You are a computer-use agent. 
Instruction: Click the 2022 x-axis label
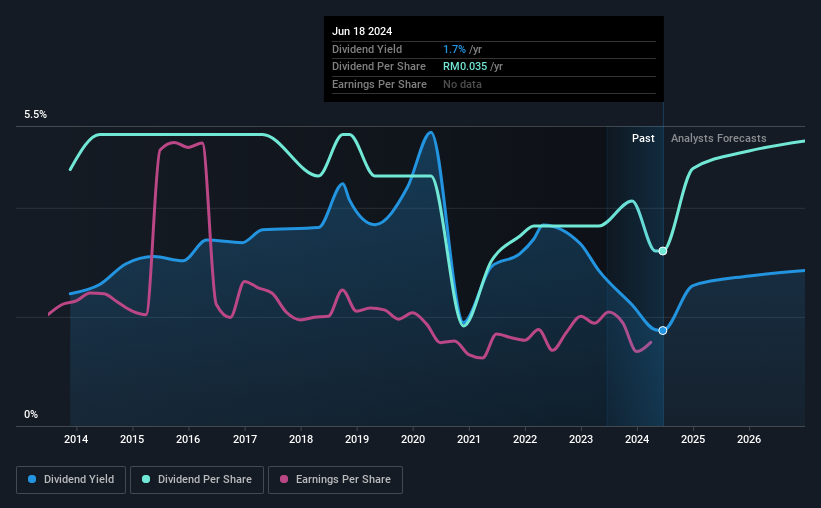point(525,439)
